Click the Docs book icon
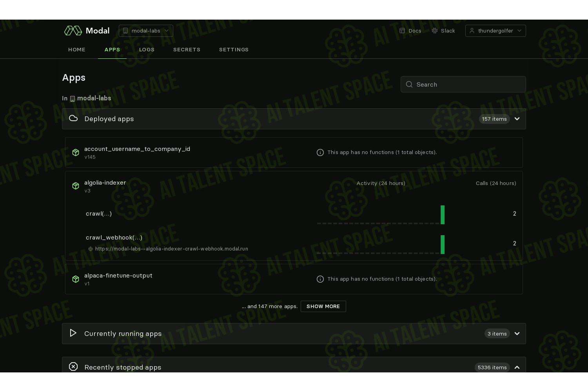The width and height of the screenshot is (588, 392). tap(402, 31)
